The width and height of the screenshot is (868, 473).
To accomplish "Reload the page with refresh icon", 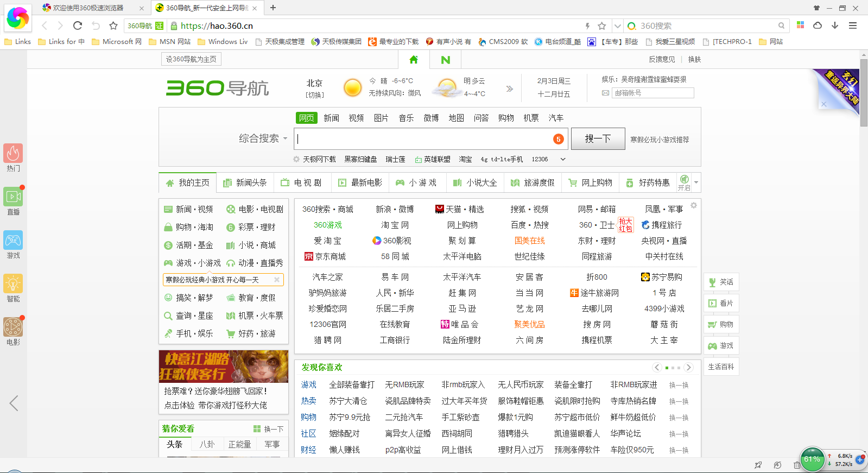I will click(78, 26).
